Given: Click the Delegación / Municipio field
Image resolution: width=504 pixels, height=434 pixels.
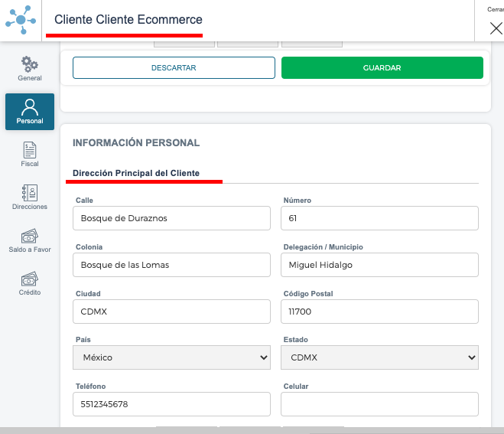Looking at the screenshot, I should point(379,265).
